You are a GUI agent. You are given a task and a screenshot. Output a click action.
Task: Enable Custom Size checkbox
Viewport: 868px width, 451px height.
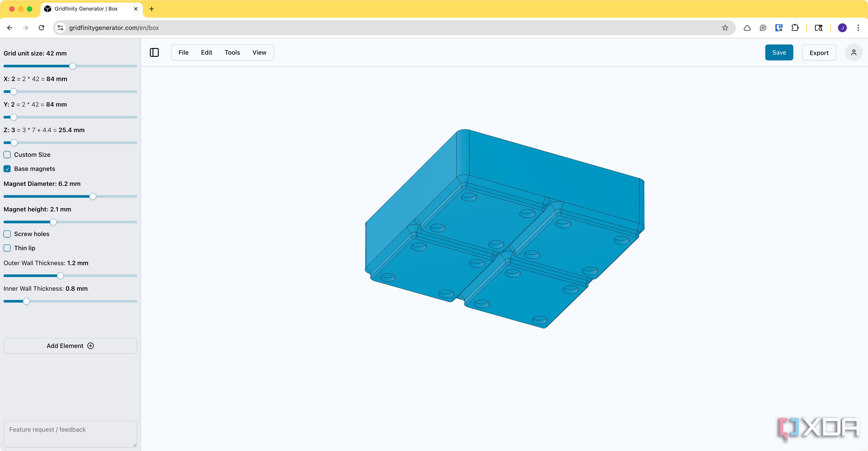7,155
